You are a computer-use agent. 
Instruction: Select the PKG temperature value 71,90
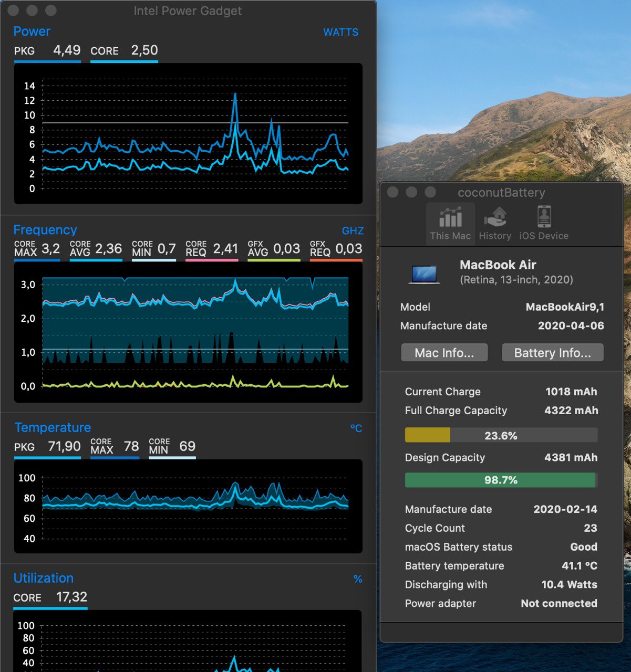64,446
